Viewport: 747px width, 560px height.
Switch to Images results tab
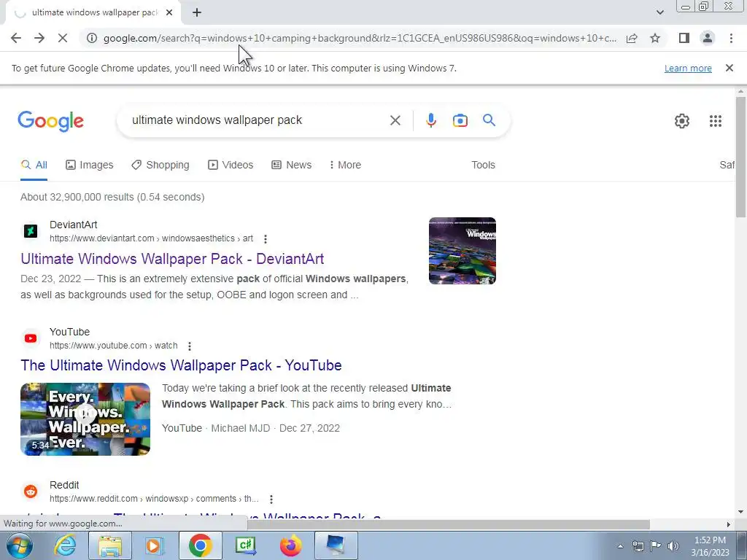(x=90, y=165)
